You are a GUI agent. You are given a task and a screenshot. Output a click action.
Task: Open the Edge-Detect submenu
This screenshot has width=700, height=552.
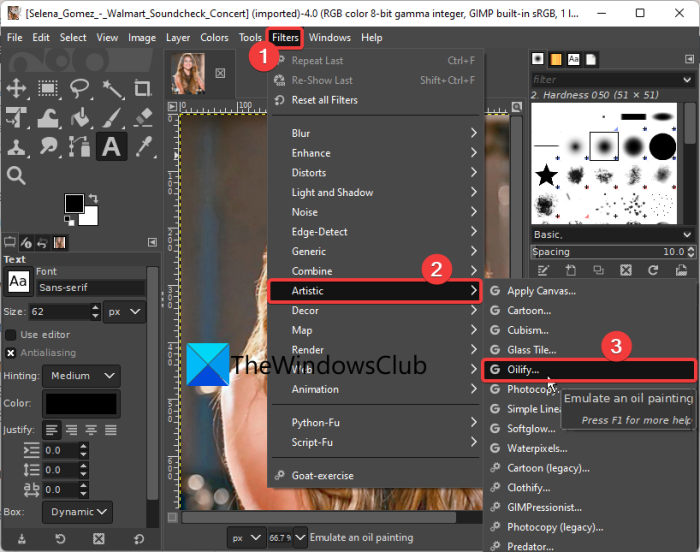tap(375, 232)
